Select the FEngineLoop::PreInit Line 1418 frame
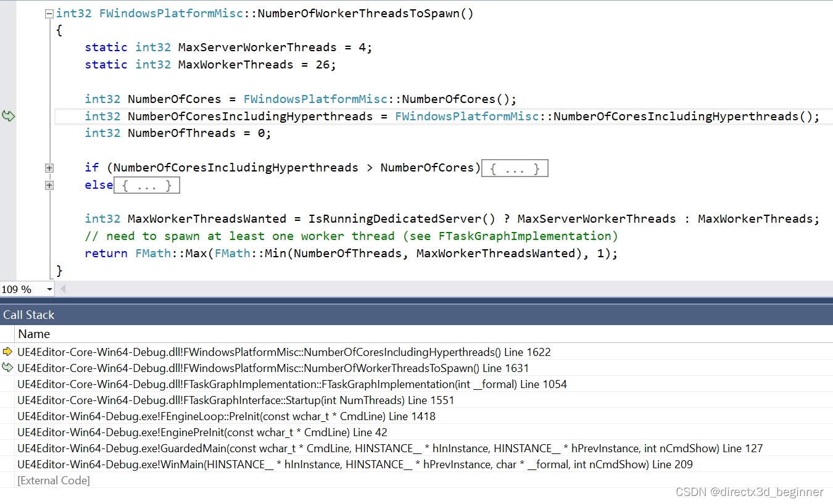 (x=226, y=416)
